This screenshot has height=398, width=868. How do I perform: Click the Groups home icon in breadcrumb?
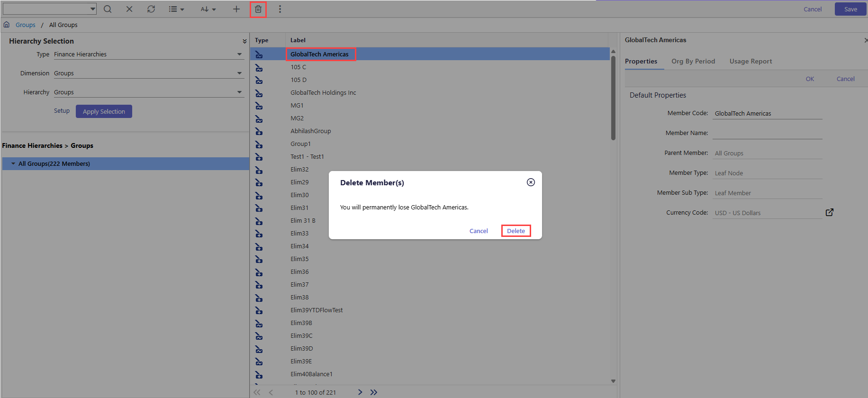coord(7,25)
